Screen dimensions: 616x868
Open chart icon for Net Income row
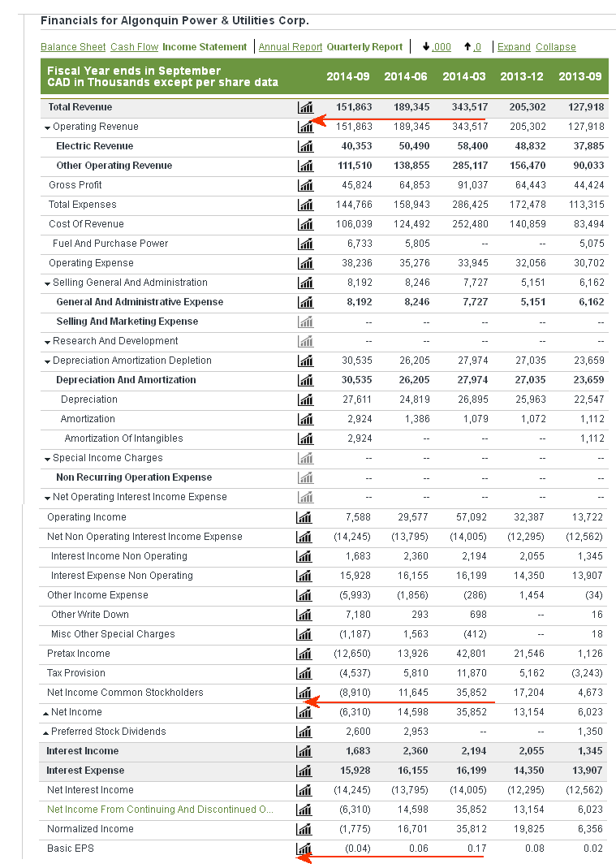[304, 712]
